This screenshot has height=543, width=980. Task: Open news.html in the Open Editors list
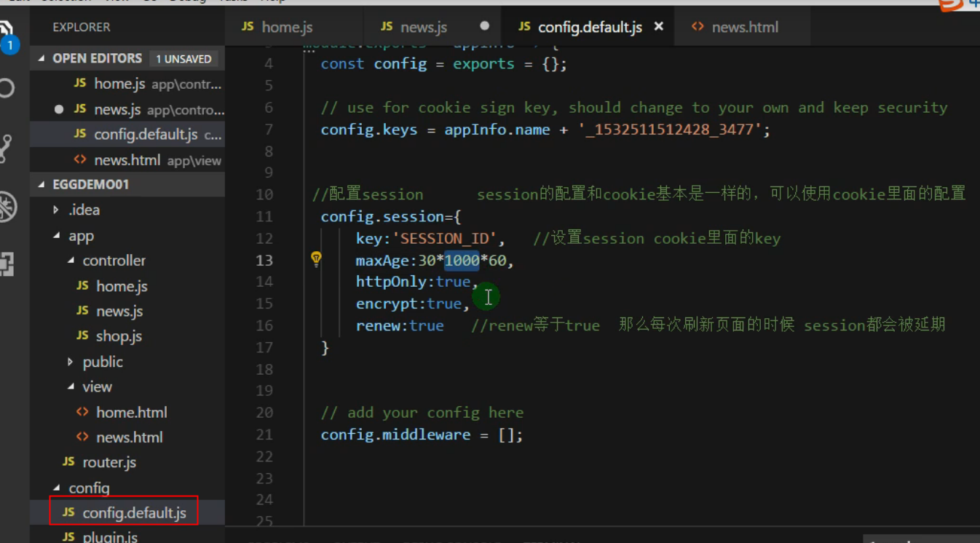point(127,160)
